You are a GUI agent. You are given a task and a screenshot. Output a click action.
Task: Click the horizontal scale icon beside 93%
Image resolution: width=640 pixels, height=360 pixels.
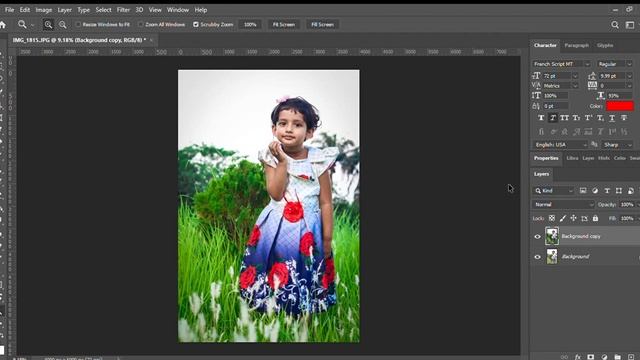(600, 96)
